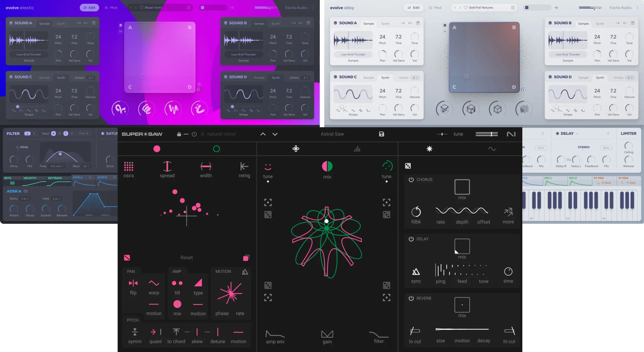The height and width of the screenshot is (352, 644).
Task: Toggle the REVERB power button
Action: coord(411,298)
